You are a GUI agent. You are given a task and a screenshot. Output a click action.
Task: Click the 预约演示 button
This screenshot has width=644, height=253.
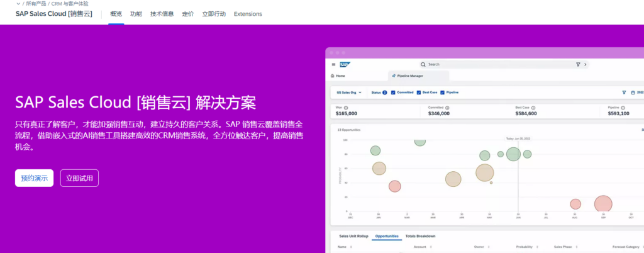click(x=34, y=178)
